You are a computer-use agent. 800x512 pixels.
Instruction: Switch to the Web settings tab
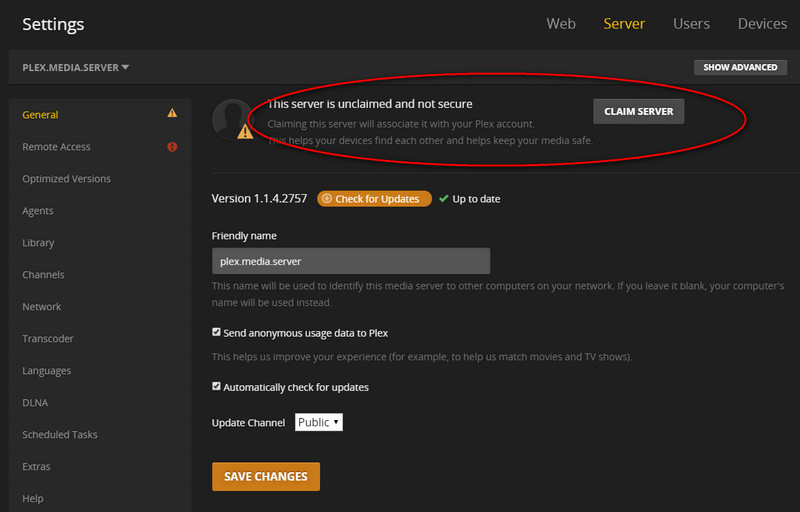(561, 23)
